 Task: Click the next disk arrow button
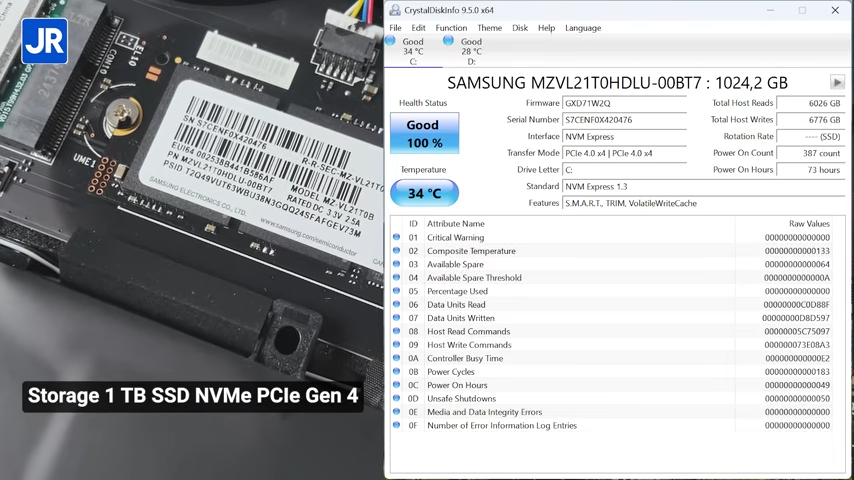[837, 82]
